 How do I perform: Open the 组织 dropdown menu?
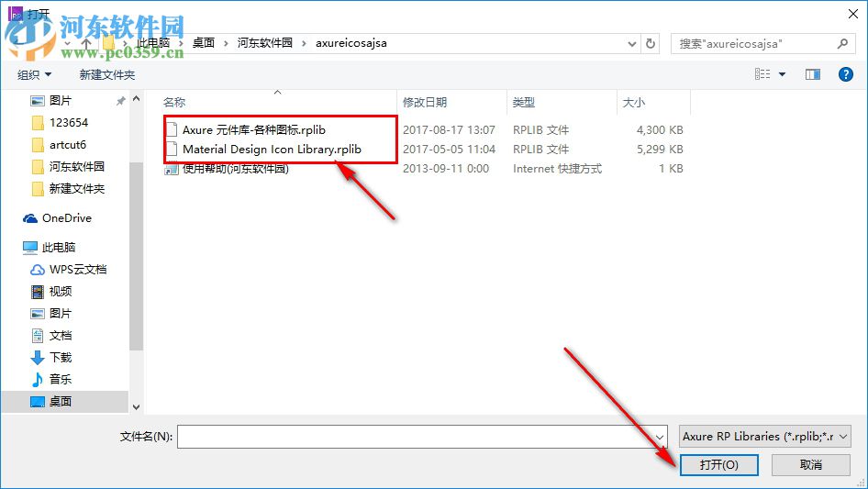coord(34,74)
